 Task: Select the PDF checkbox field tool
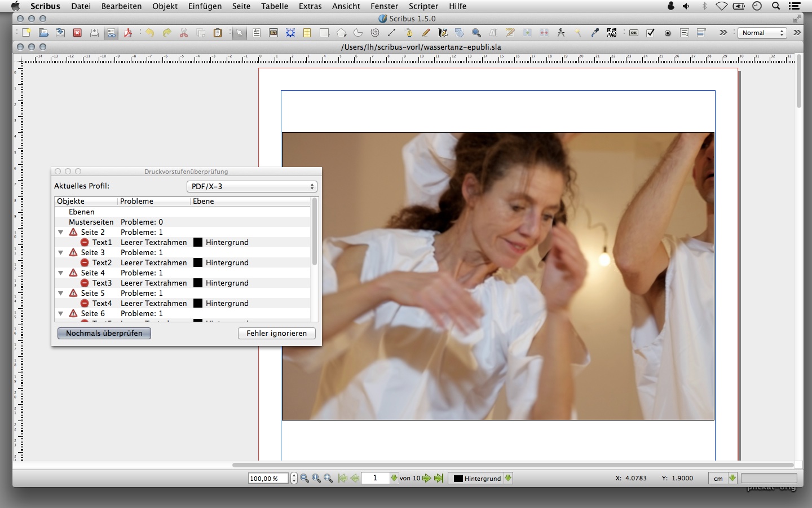[x=651, y=33]
